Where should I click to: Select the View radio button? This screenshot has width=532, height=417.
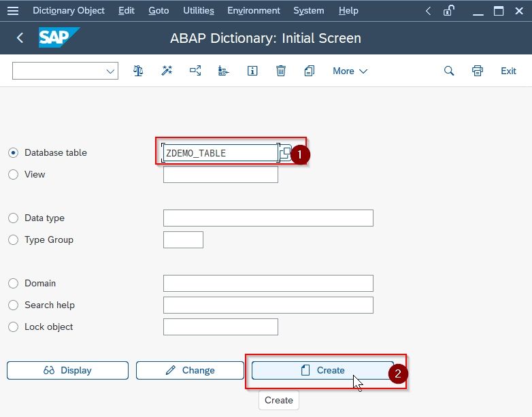point(13,174)
